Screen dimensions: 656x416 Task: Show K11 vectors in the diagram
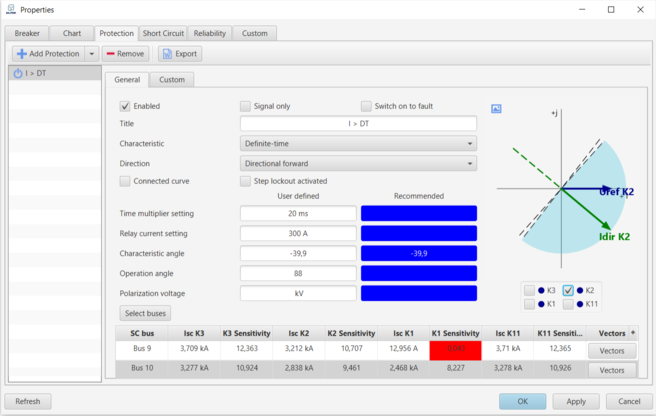568,304
